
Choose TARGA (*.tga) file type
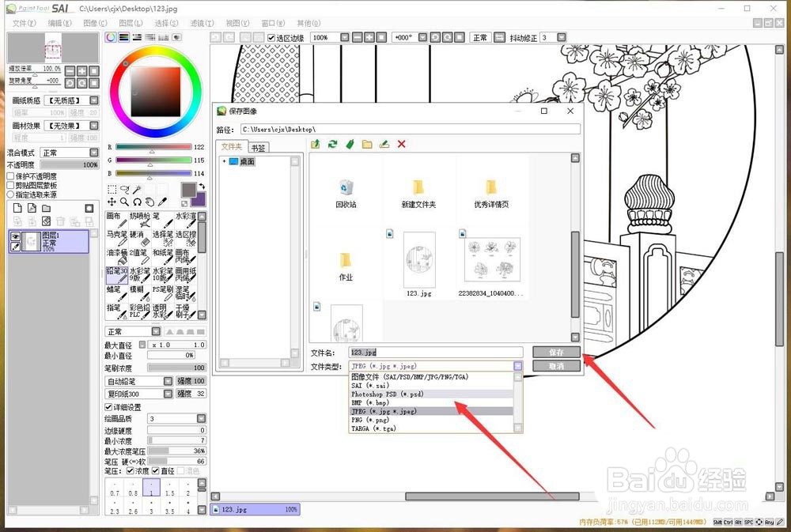pyautogui.click(x=431, y=428)
